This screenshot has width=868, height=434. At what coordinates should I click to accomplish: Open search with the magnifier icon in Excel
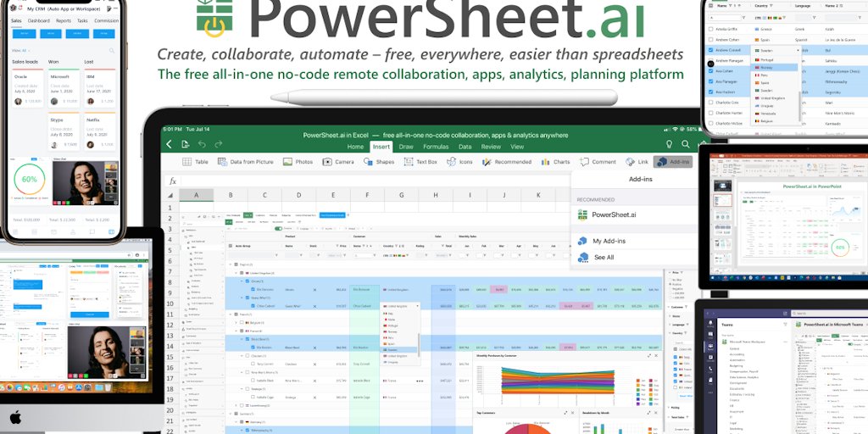686,144
